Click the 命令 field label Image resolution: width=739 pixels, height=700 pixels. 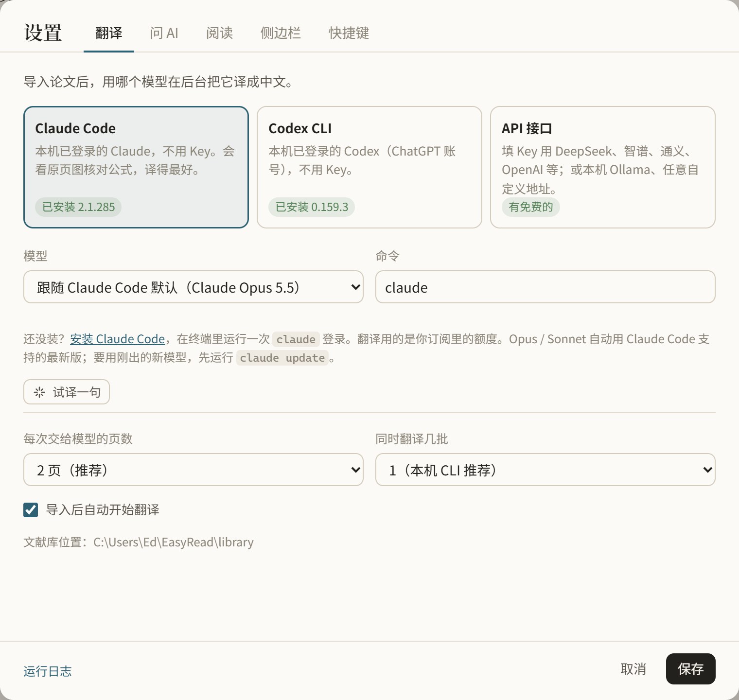387,256
